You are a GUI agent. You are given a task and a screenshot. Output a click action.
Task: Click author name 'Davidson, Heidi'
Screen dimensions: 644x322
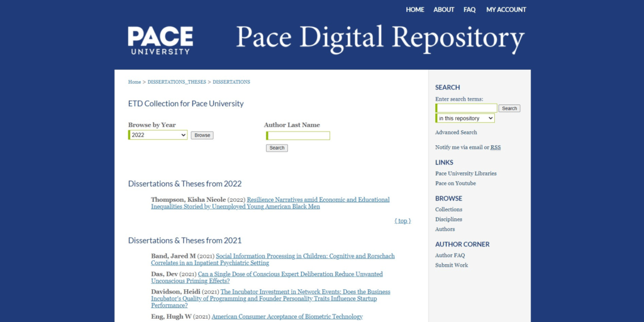click(x=175, y=292)
